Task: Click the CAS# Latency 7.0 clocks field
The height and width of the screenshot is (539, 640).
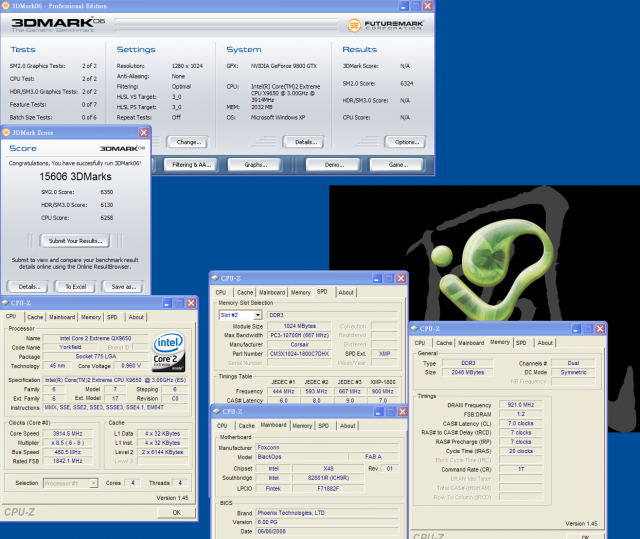Action: 521,424
